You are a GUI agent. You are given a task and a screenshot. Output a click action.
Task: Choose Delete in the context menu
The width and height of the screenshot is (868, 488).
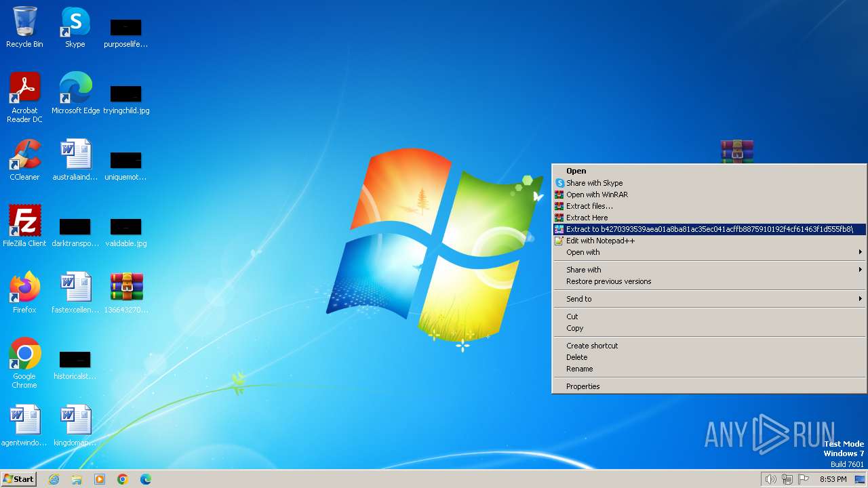pyautogui.click(x=709, y=357)
